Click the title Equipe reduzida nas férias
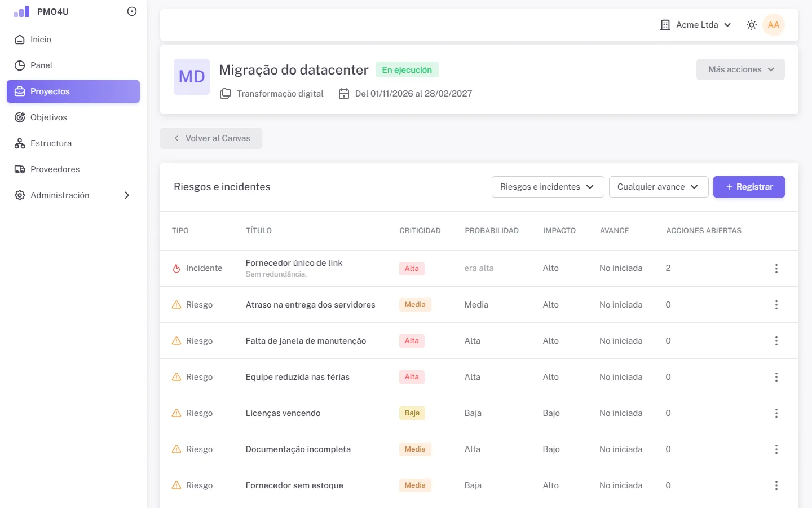Image resolution: width=812 pixels, height=508 pixels. (x=298, y=377)
